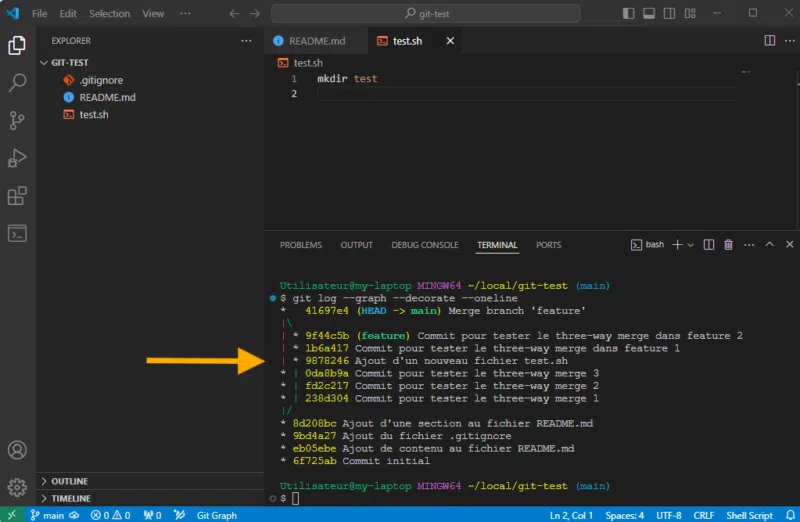
Task: Maximize the panel size with chevron up
Action: [769, 245]
